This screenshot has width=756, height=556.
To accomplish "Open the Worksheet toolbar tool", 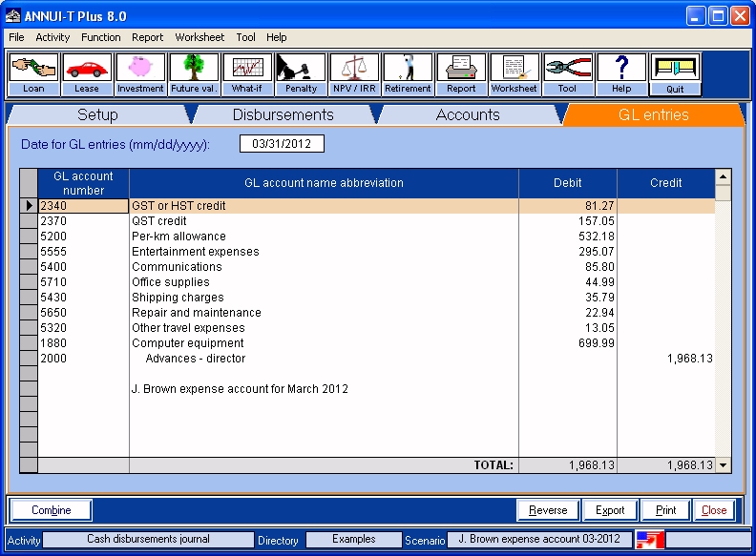I will [514, 74].
